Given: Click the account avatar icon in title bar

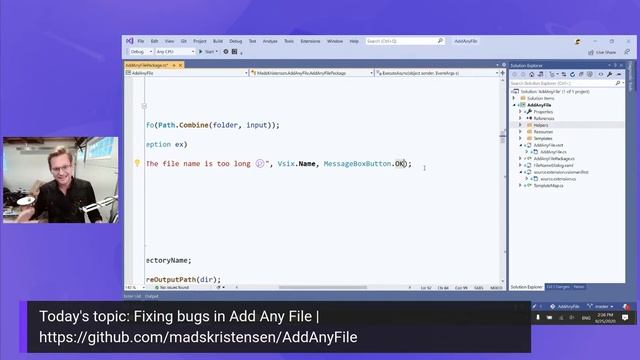Looking at the screenshot, I should coord(578,41).
